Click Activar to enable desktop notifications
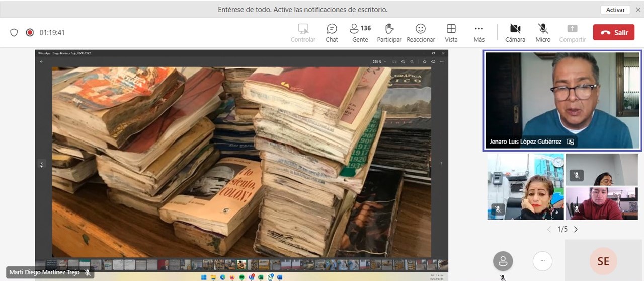This screenshot has width=644, height=281. (615, 10)
